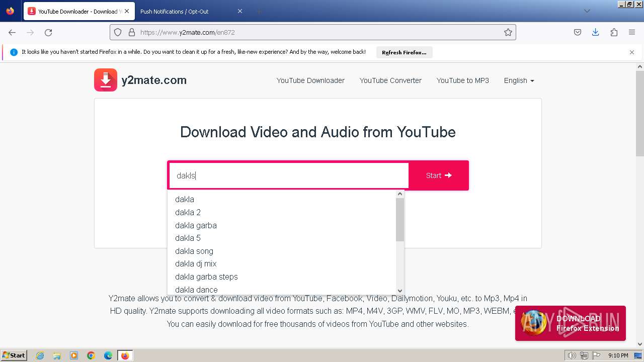Open the Firefox hamburger application menu
The height and width of the screenshot is (362, 644).
(632, 32)
